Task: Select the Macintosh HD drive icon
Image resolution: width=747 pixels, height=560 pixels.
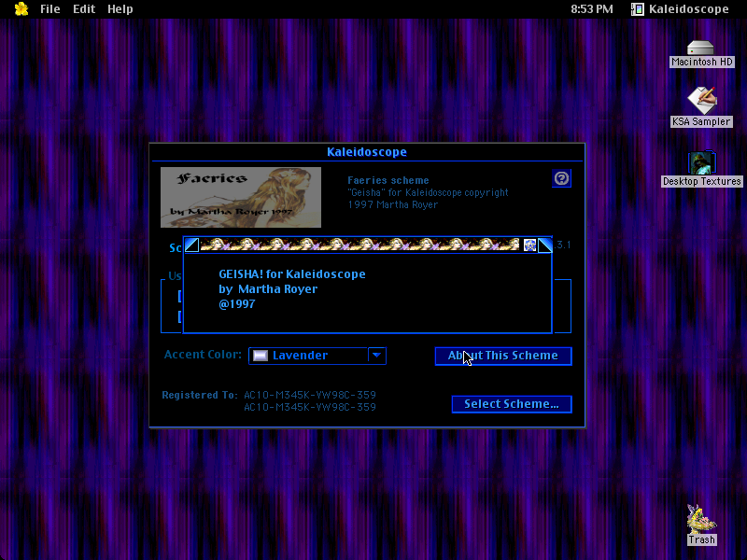Action: (701, 54)
